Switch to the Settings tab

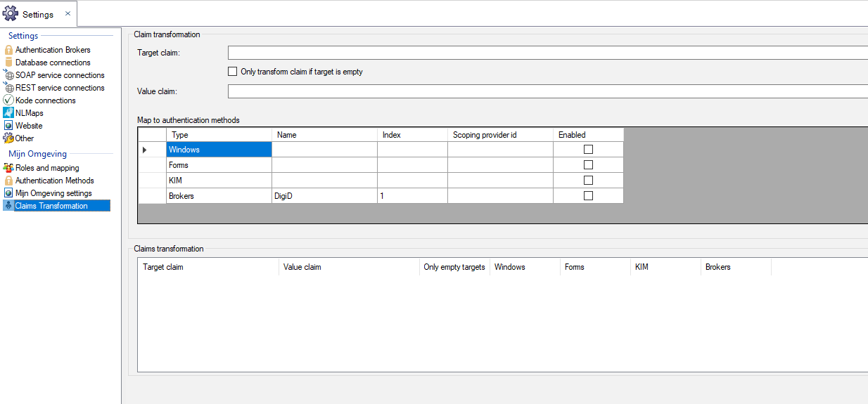point(38,14)
